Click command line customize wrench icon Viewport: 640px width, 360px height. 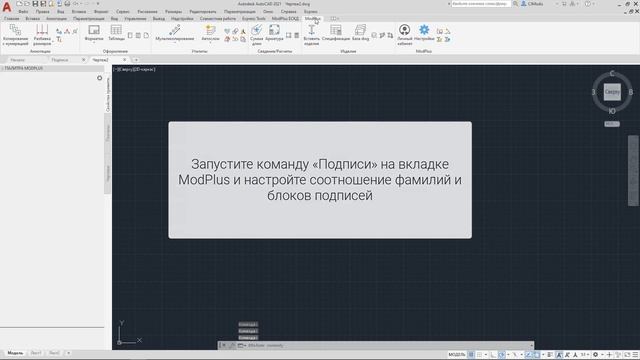[232, 345]
